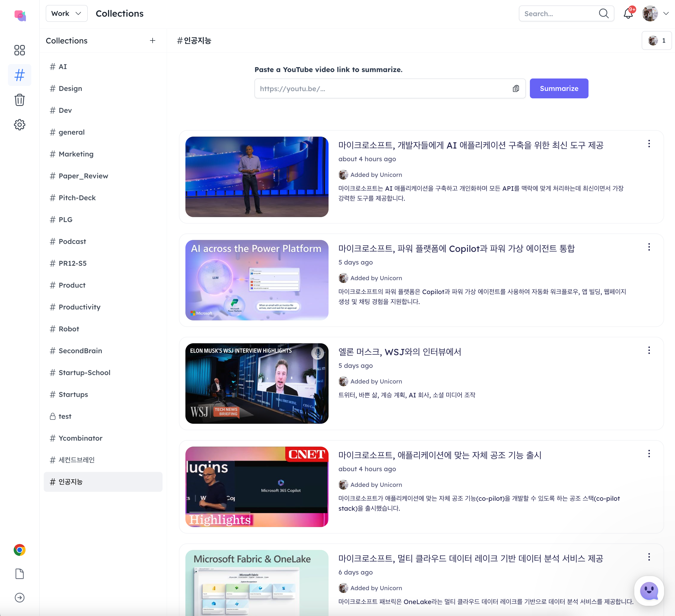
Task: Select the Startup-School collection
Action: coord(103,373)
